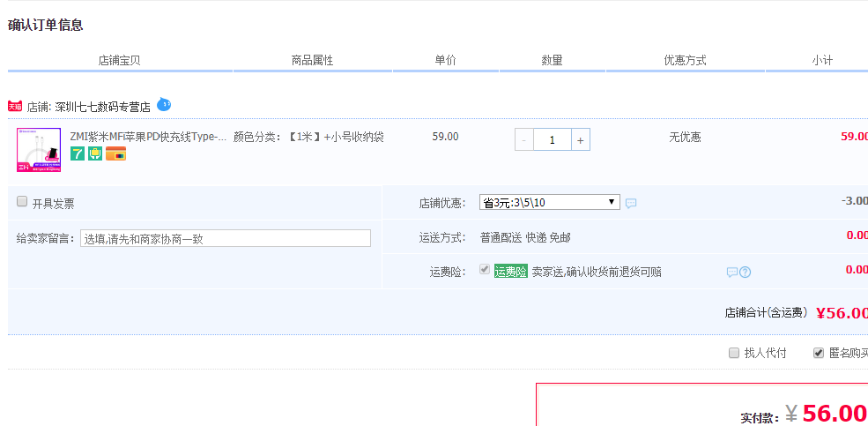Click the question mark help icon for 运费险

[x=746, y=272]
